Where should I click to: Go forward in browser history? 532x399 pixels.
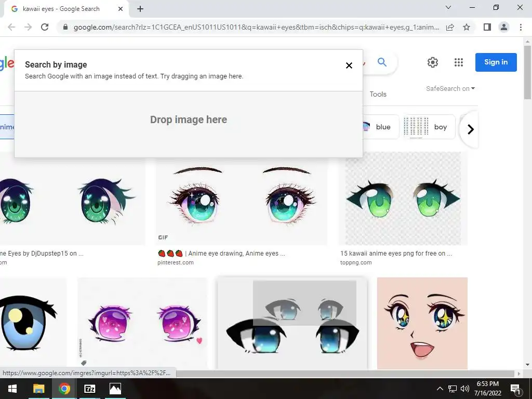click(28, 27)
